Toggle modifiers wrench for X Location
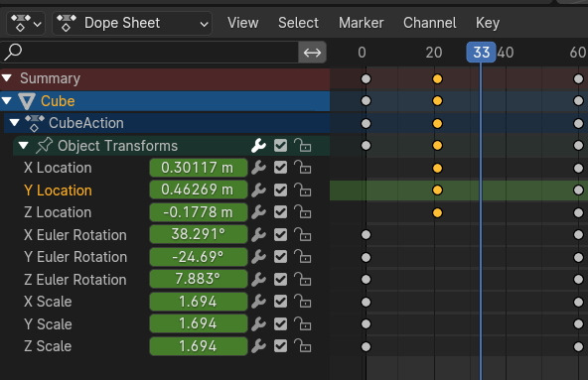 [259, 168]
